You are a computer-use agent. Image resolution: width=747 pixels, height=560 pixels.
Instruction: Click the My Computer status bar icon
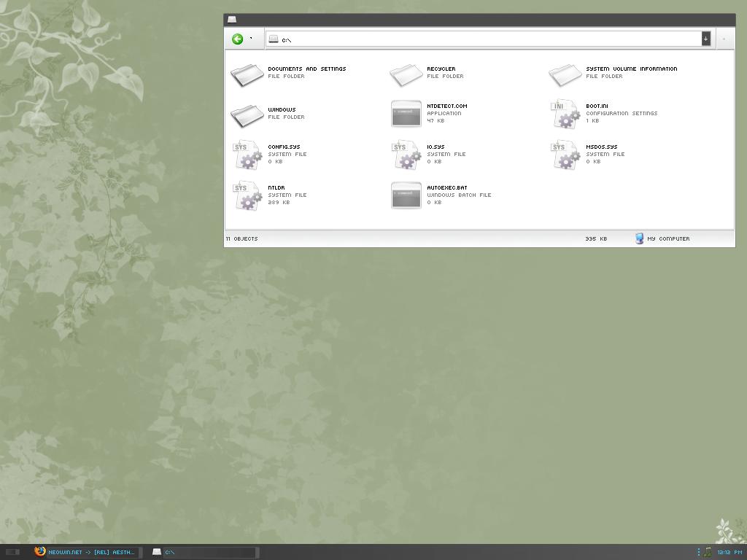pyautogui.click(x=639, y=238)
